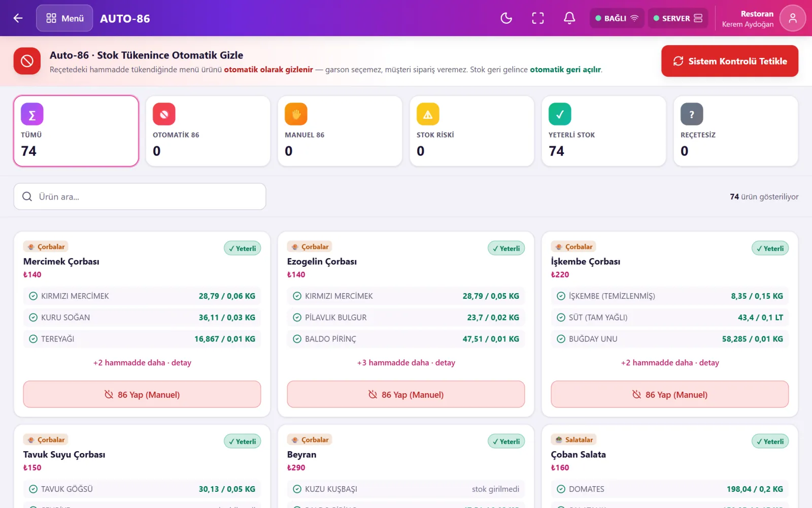This screenshot has width=812, height=508.
Task: Filter by MANUEL 86 card
Action: (340, 131)
